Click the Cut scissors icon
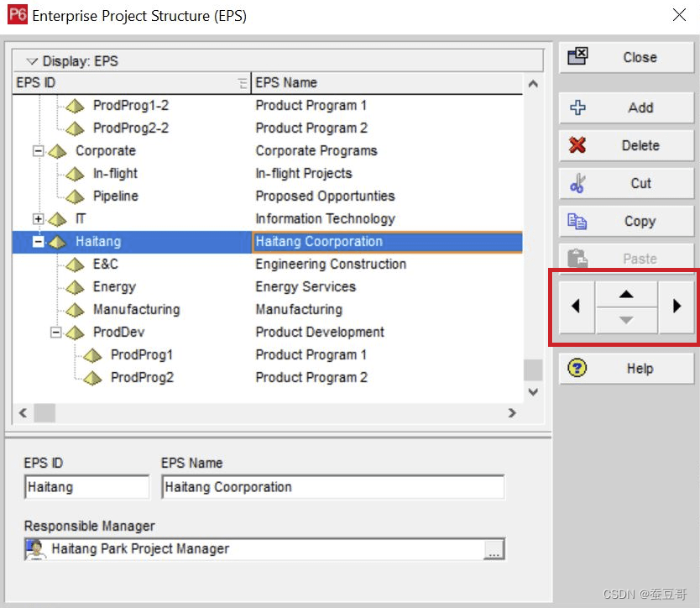 (577, 183)
